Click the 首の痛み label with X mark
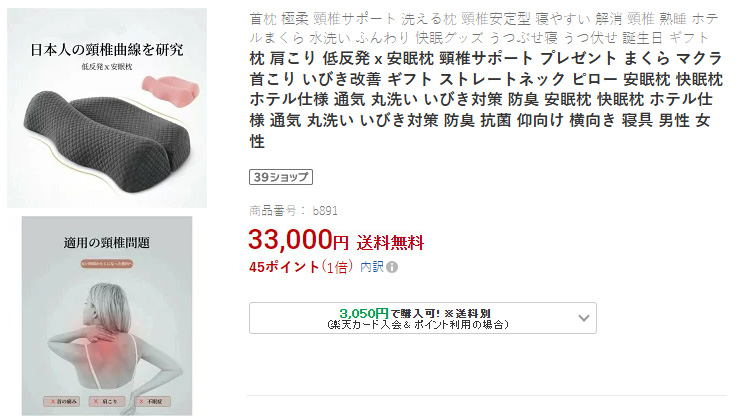Viewport: 744px width, 417px height. click(x=62, y=401)
